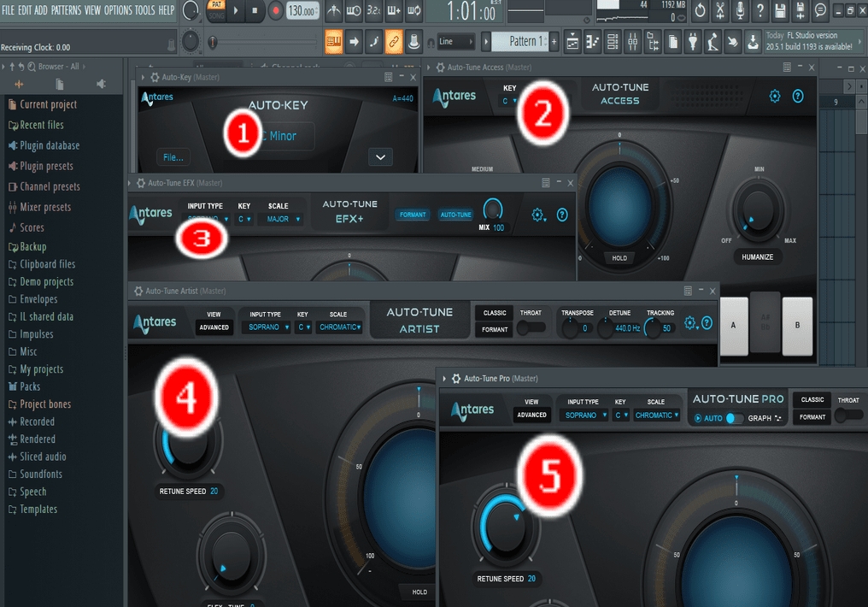Open the TOOLS menu
Image resolution: width=868 pixels, height=607 pixels.
pyautogui.click(x=145, y=10)
